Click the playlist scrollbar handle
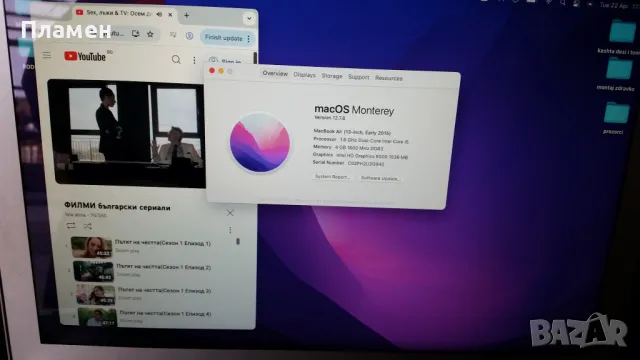Viewport: 640px width, 360px height. tap(238, 242)
